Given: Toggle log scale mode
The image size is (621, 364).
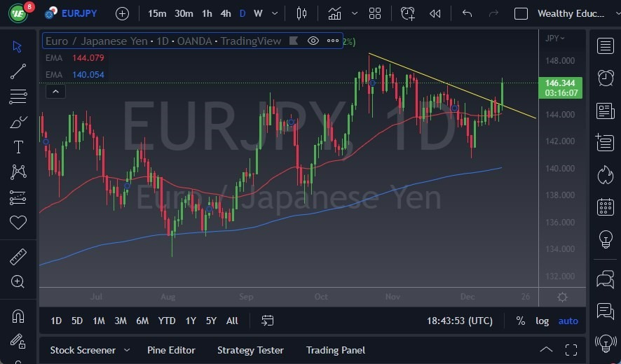Looking at the screenshot, I should tap(542, 321).
